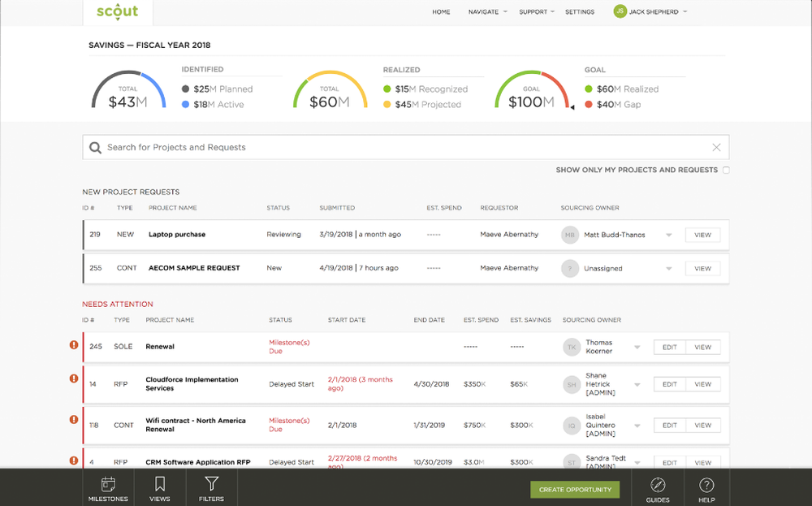Click the Unassigned owner avatar

[x=570, y=268]
